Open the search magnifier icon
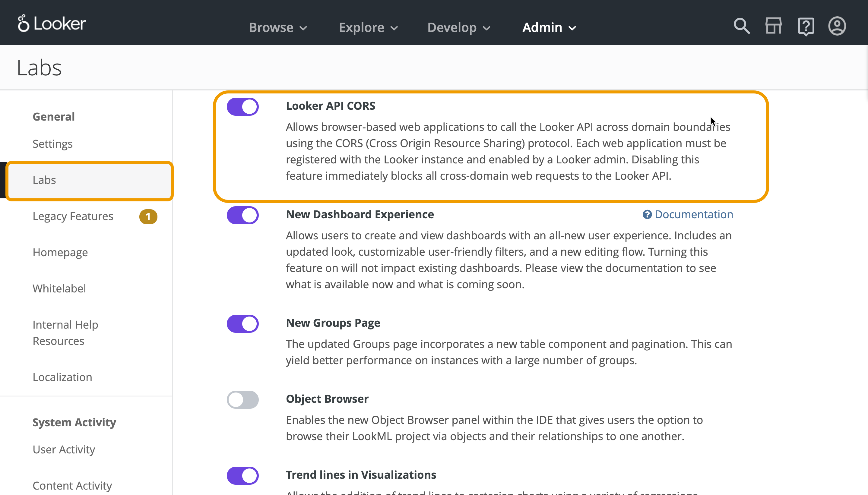This screenshot has height=495, width=868. (741, 26)
